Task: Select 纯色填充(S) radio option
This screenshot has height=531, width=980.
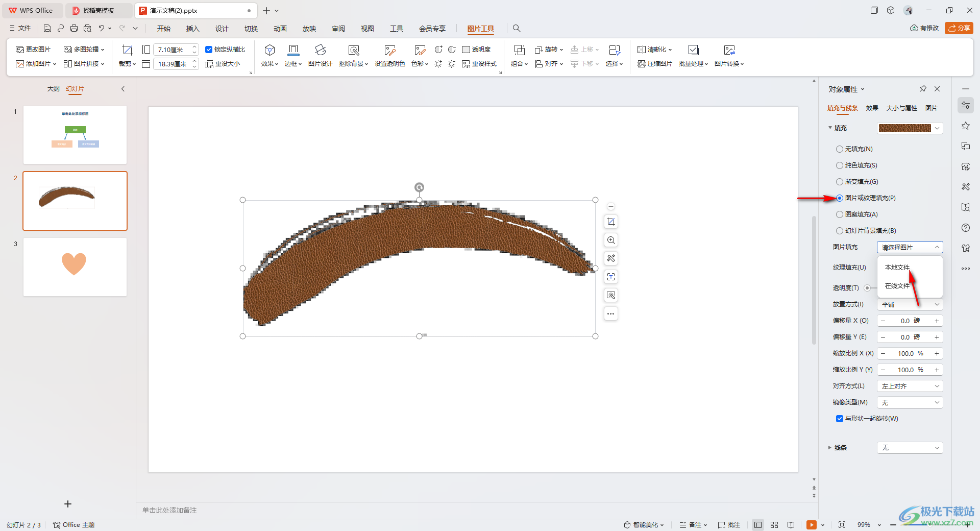Action: [x=840, y=165]
